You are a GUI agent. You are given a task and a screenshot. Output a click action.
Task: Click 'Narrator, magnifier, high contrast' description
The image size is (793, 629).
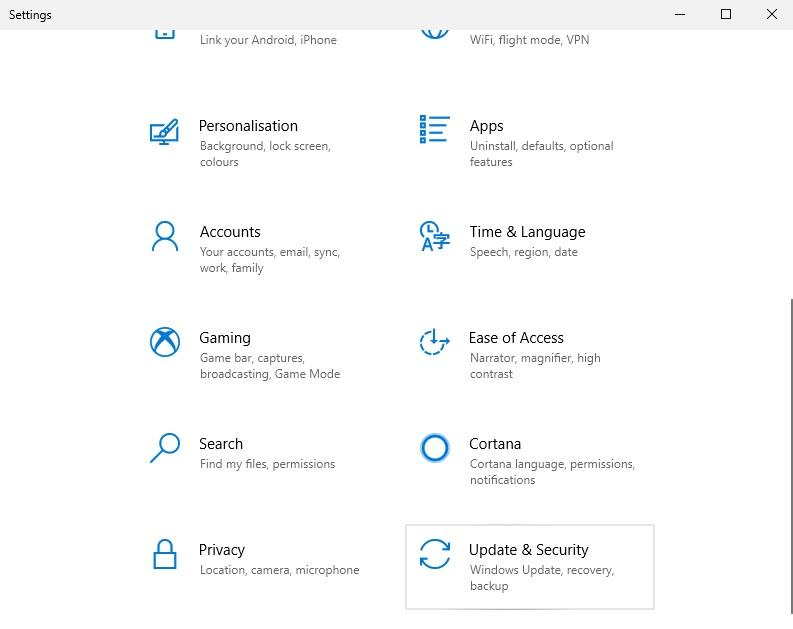coord(535,366)
